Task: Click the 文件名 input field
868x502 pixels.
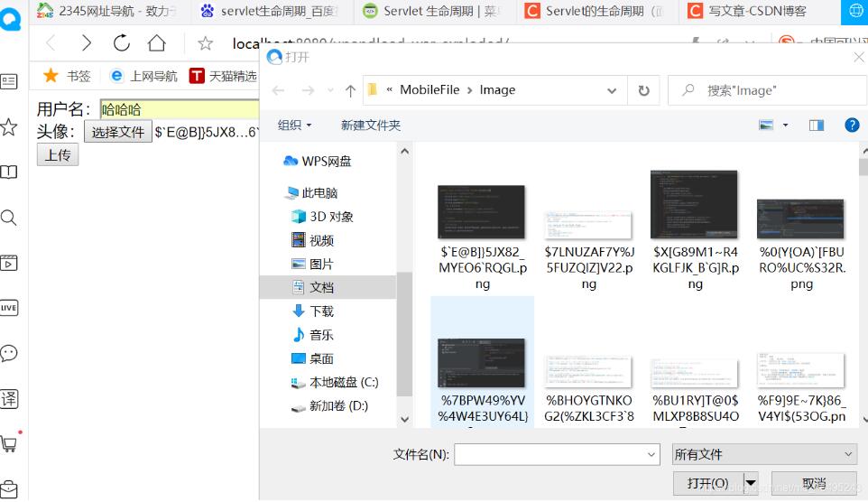Action: 557,455
